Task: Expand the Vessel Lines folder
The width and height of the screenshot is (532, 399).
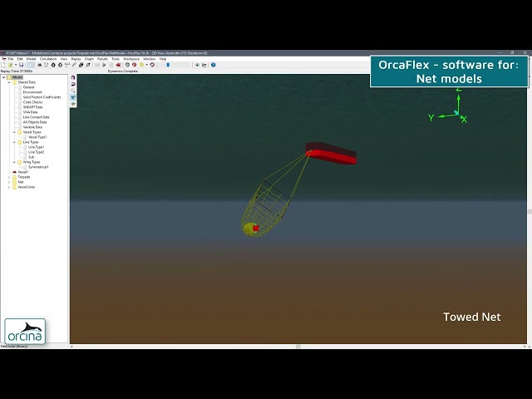Action: (x=9, y=187)
